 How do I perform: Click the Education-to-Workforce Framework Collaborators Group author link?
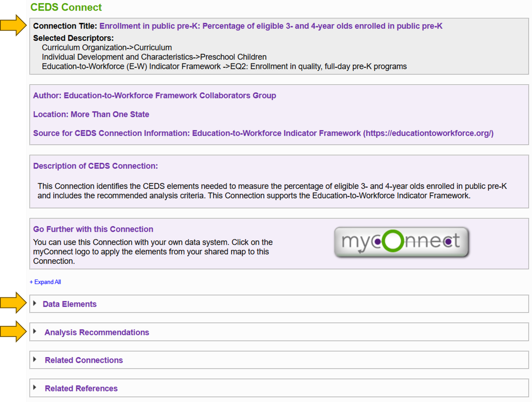tap(168, 95)
